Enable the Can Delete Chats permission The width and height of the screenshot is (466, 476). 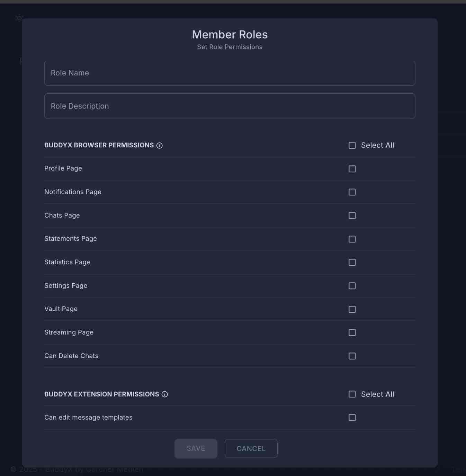coord(352,356)
